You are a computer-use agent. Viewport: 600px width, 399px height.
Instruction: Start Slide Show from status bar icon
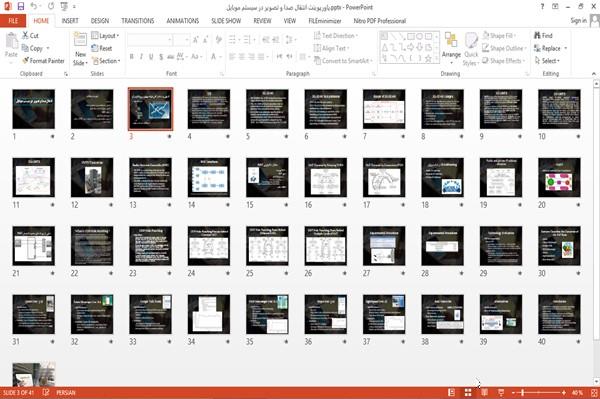[501, 392]
